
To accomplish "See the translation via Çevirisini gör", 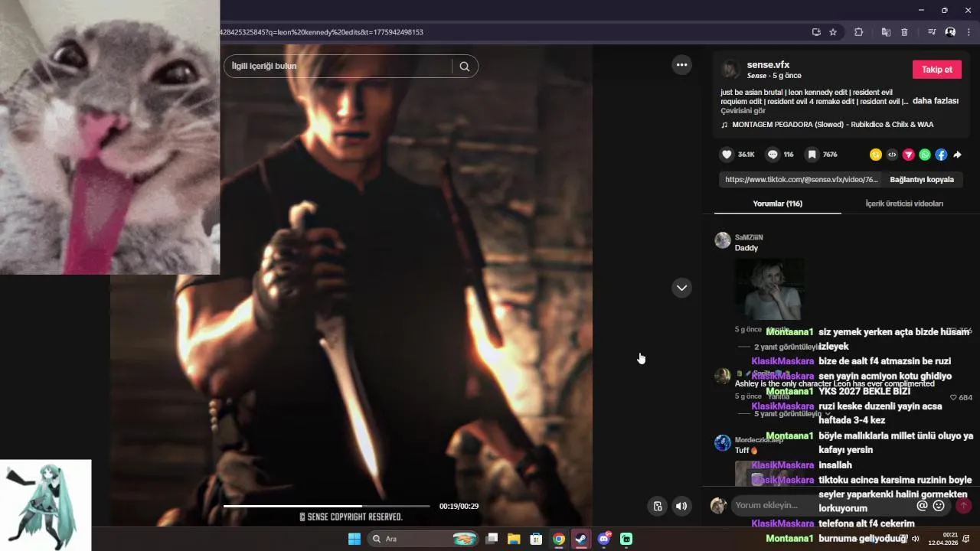I will pos(743,111).
